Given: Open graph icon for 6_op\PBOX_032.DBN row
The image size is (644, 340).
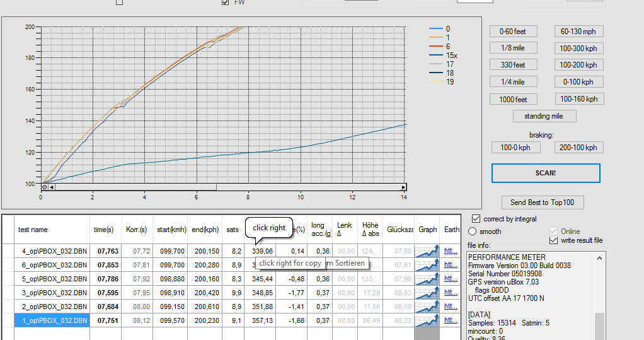Looking at the screenshot, I should pyautogui.click(x=427, y=265).
